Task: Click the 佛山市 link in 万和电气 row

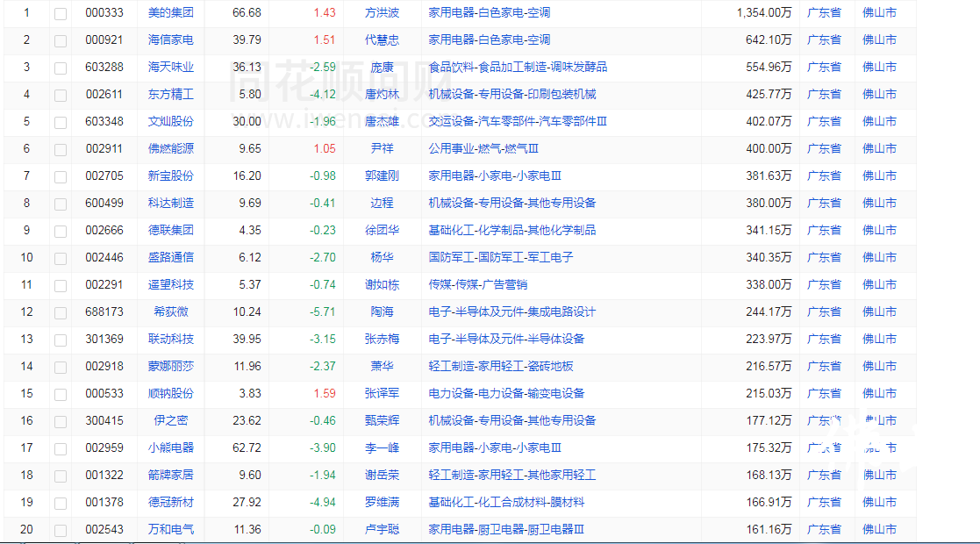Action: pyautogui.click(x=879, y=530)
